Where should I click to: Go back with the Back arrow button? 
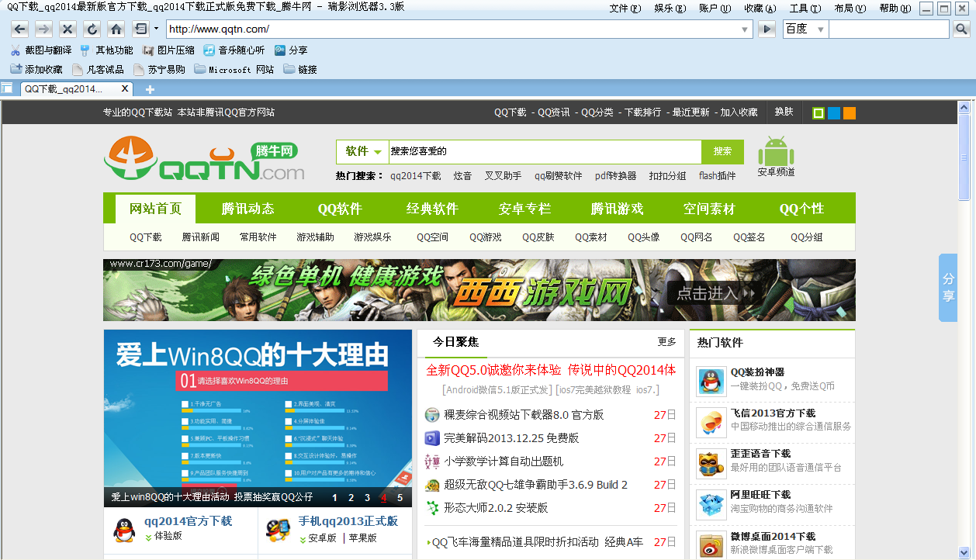coord(20,29)
